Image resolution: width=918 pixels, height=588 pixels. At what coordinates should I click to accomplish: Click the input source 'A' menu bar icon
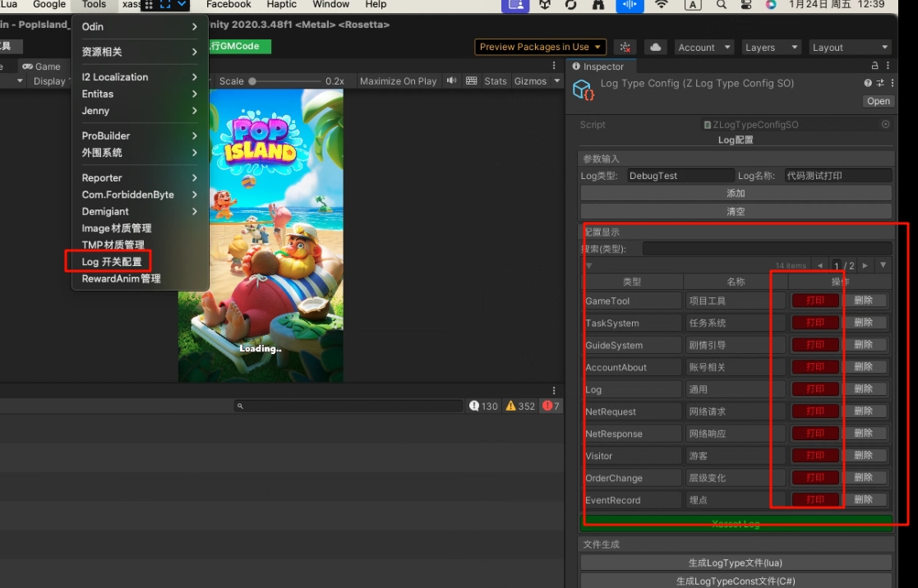(693, 5)
